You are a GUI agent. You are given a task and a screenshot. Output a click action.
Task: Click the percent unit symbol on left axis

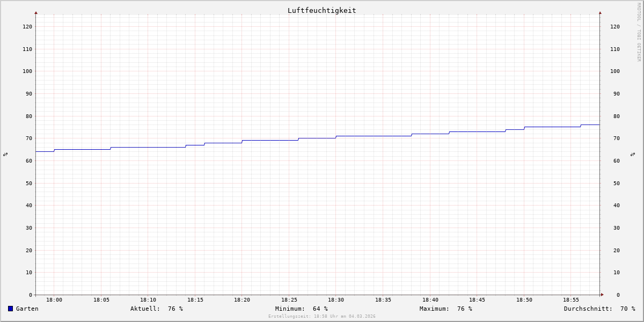5,154
